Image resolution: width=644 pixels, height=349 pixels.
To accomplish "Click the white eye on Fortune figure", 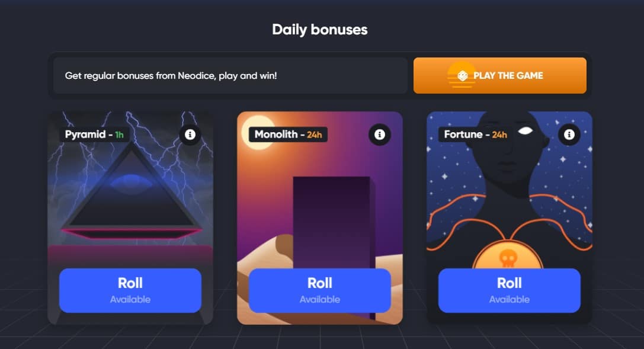I will pos(526,131).
